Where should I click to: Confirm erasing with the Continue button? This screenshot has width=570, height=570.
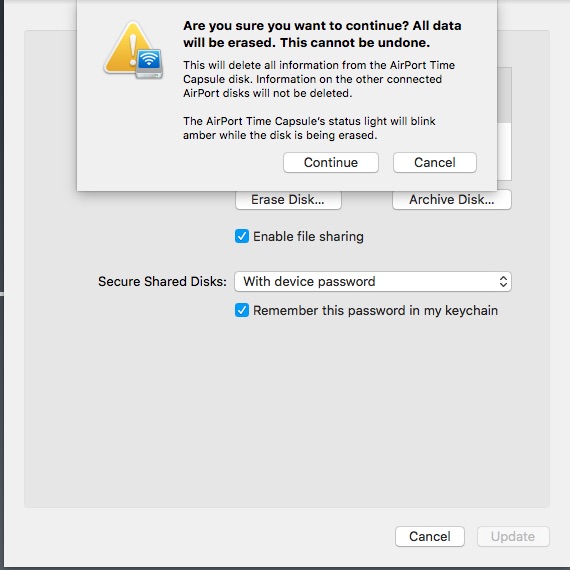point(331,162)
